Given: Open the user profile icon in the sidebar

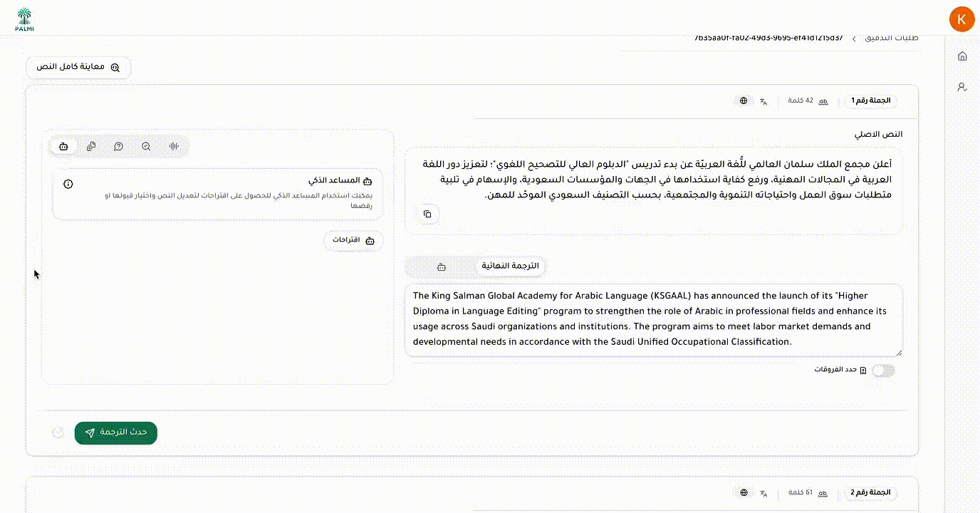Looking at the screenshot, I should [962, 87].
